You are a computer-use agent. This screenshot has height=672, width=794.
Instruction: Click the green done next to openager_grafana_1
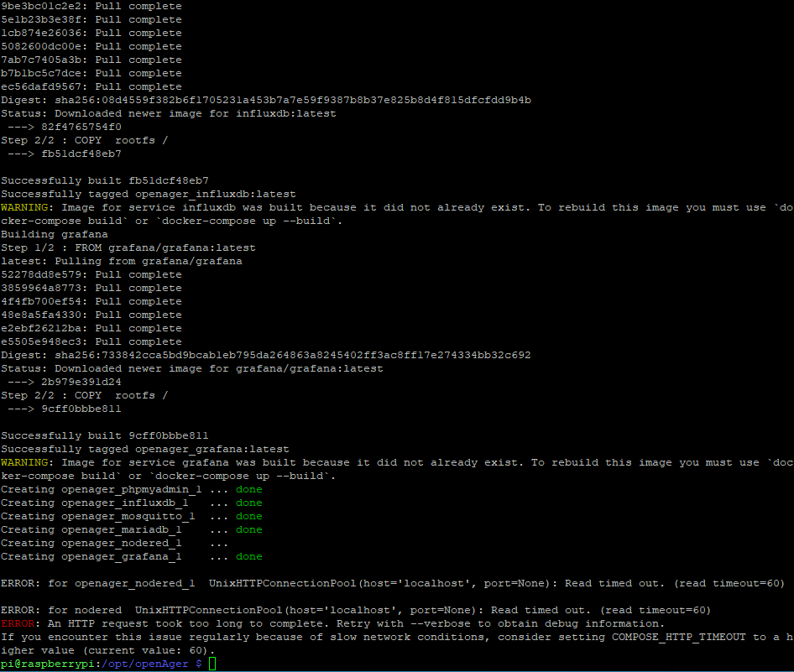click(x=248, y=557)
